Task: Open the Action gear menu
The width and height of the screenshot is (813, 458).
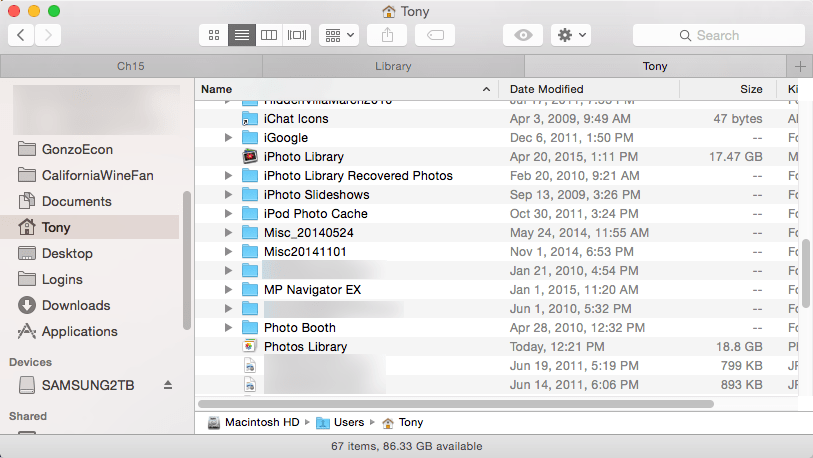Action: point(571,35)
